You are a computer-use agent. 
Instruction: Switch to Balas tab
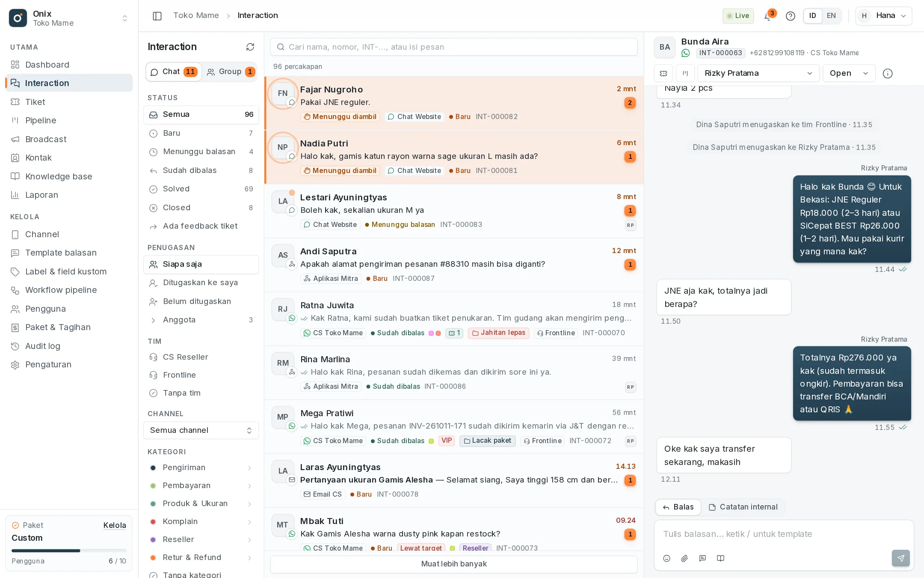[x=678, y=507]
